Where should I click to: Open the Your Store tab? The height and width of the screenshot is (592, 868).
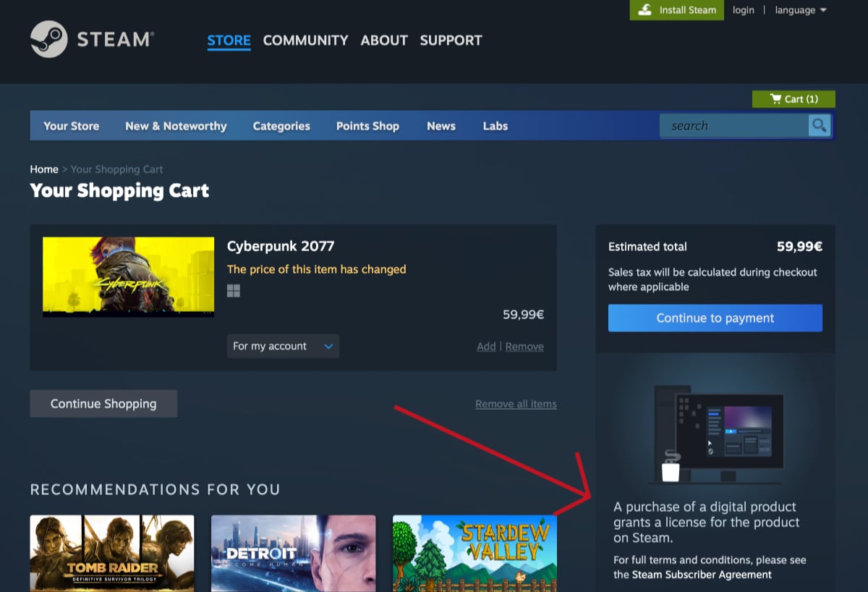pos(72,126)
